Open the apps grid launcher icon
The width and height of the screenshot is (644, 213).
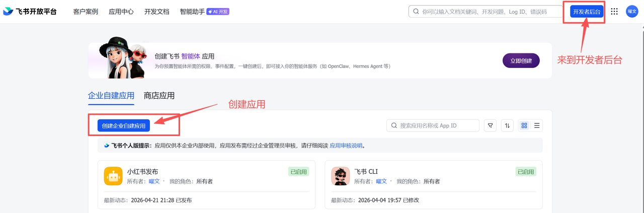614,11
